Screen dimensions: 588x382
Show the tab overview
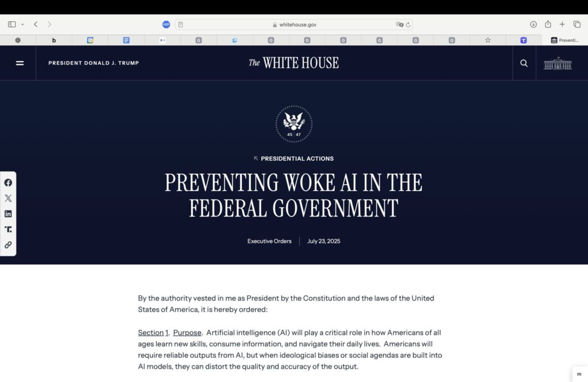[577, 24]
